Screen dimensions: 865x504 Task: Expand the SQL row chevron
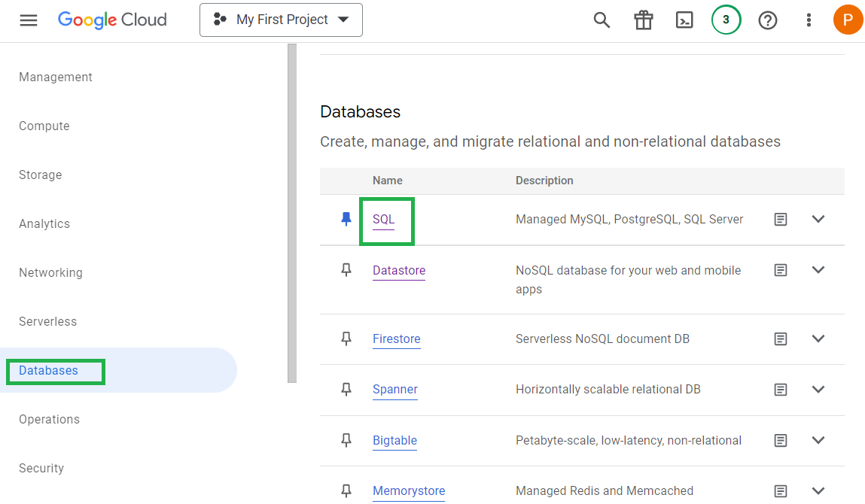(818, 219)
